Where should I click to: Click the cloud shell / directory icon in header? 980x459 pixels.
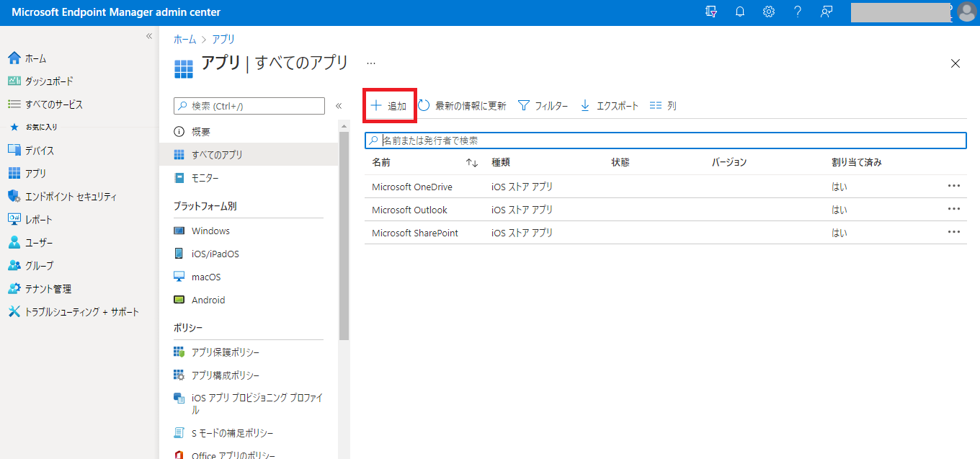click(x=712, y=12)
